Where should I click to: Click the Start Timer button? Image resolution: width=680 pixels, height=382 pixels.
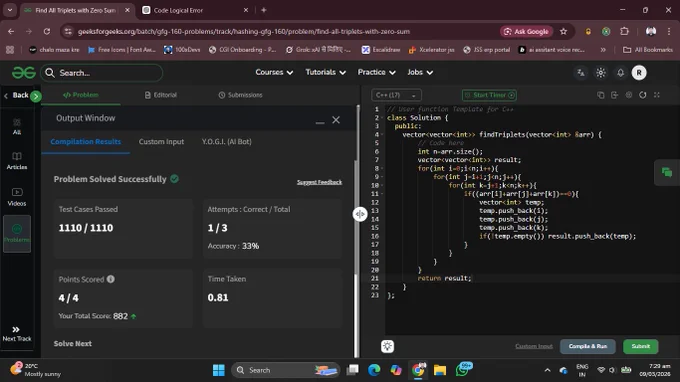pyautogui.click(x=489, y=95)
